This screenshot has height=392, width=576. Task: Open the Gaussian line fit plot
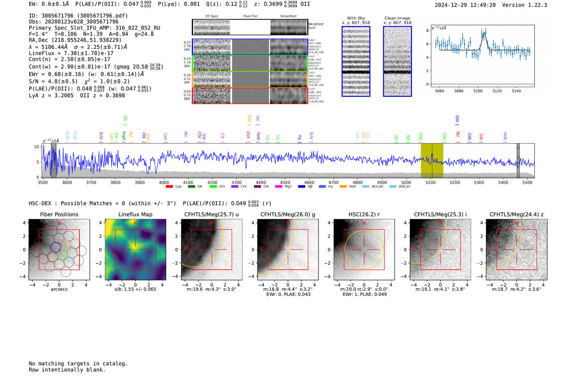(483, 56)
